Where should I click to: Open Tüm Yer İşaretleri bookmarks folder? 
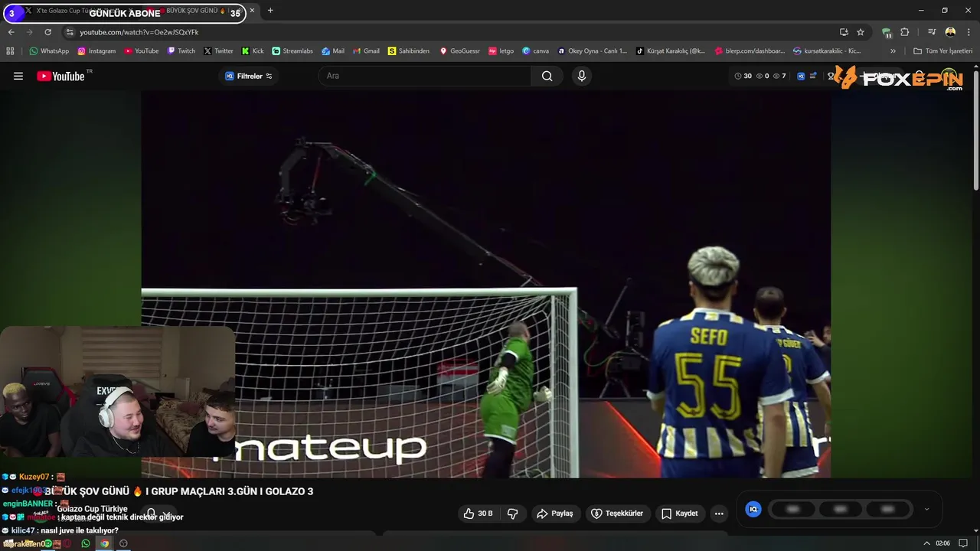coord(942,51)
